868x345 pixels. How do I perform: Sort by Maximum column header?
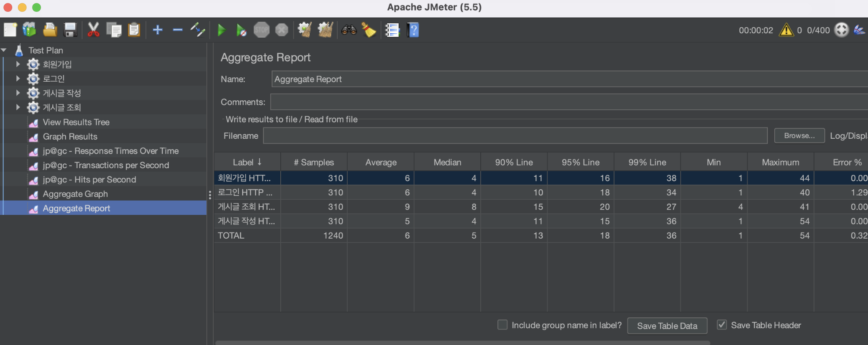pyautogui.click(x=780, y=162)
